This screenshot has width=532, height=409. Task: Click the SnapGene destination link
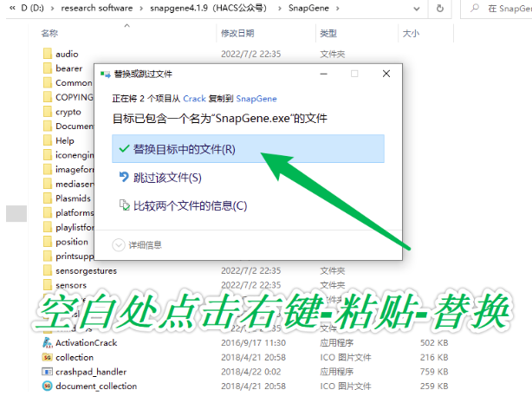click(256, 99)
